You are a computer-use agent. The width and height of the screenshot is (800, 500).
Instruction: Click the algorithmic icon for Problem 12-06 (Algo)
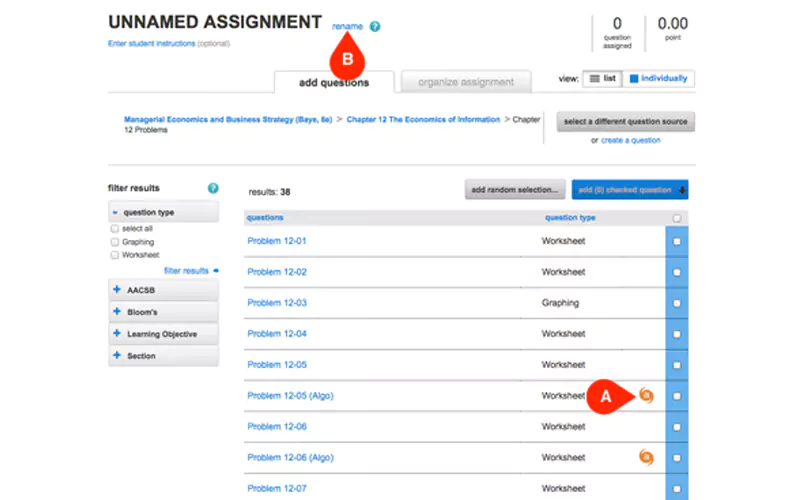click(x=646, y=457)
